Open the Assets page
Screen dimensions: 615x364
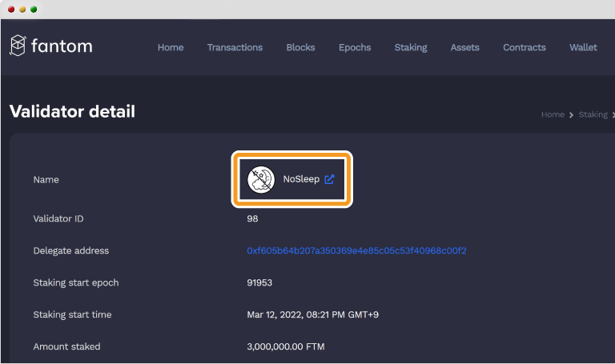(464, 47)
